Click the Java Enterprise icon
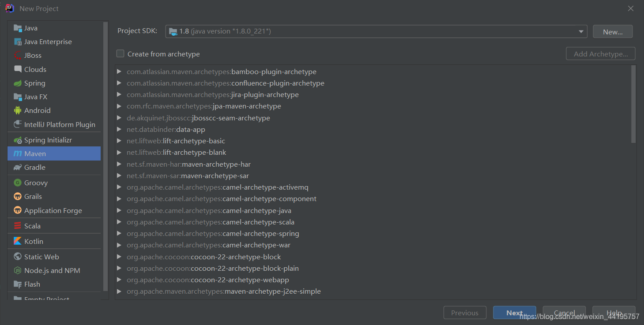Screen dimensions: 644x325 point(18,42)
